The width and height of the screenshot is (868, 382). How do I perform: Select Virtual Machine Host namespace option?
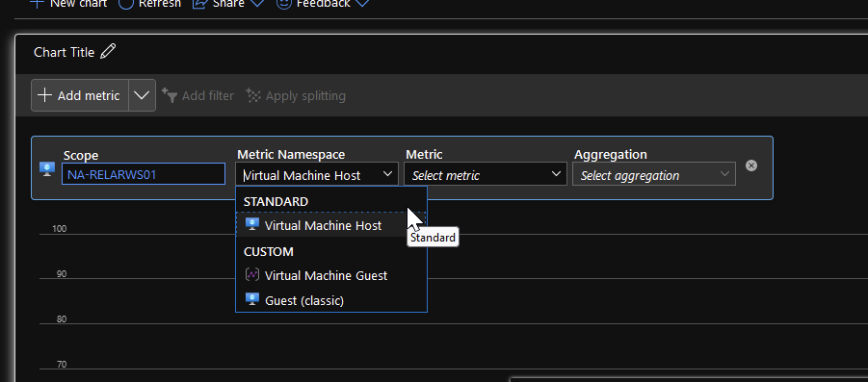pos(331,225)
